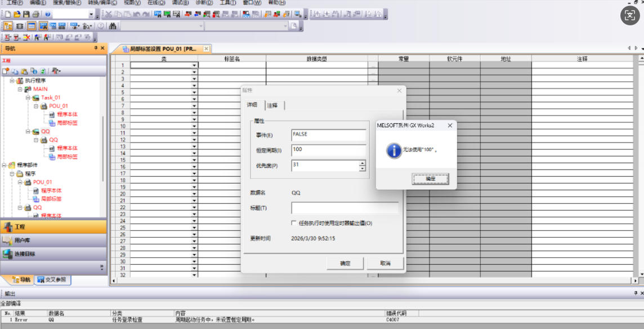This screenshot has width=644, height=329.
Task: Click the blue help question mark icon
Action: [47, 14]
